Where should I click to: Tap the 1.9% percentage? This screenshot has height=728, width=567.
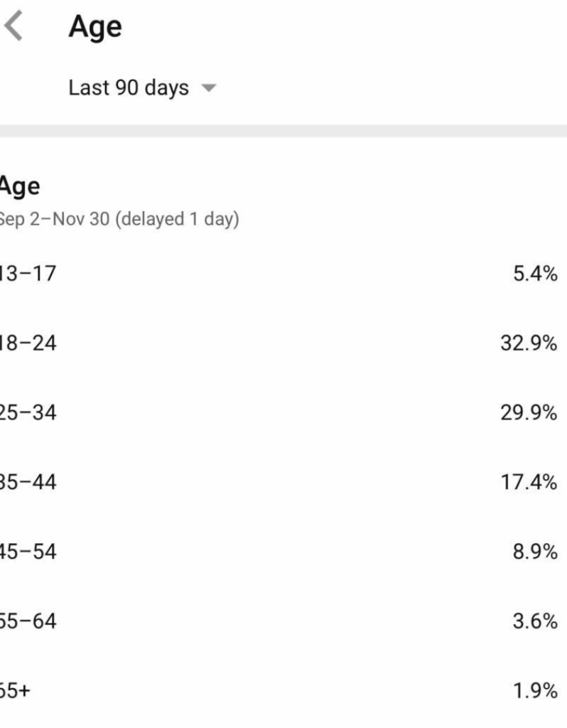tap(535, 690)
